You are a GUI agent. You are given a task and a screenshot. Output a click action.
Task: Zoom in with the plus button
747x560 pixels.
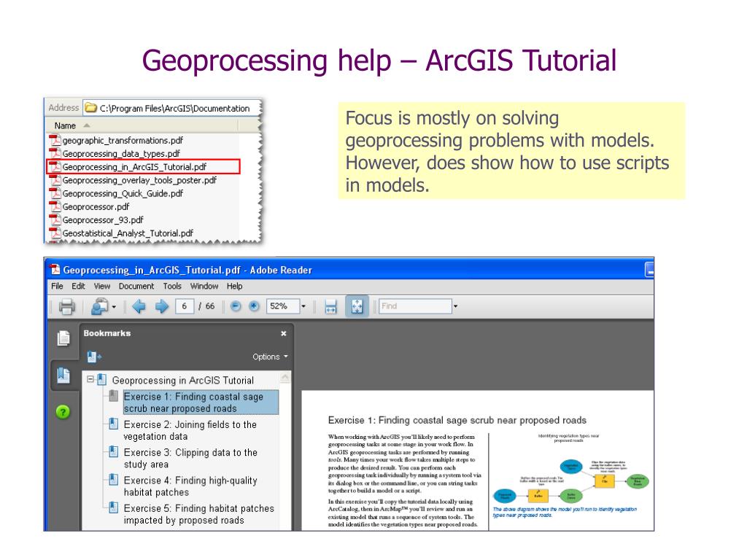[x=254, y=306]
